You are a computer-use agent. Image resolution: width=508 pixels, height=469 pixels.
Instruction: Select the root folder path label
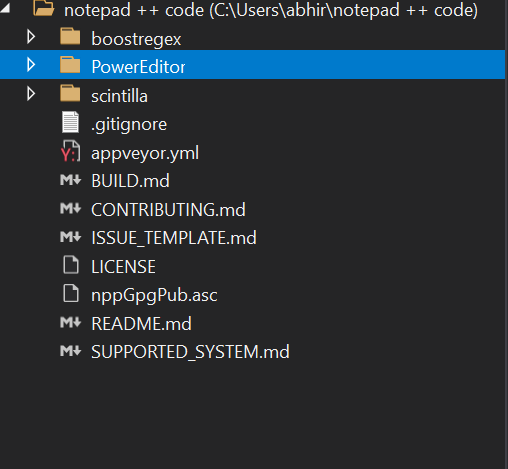(x=271, y=10)
